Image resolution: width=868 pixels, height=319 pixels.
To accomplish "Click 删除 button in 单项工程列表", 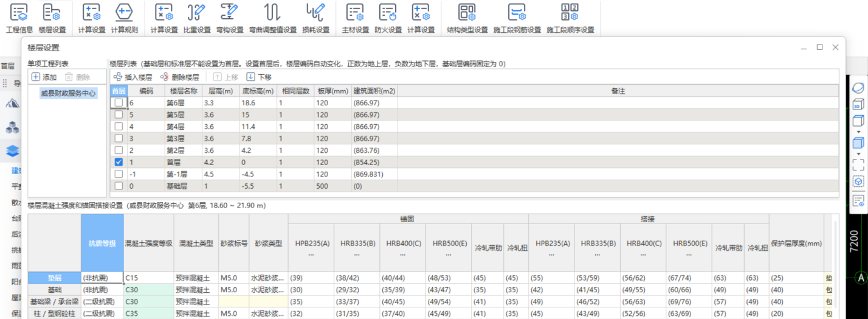I will click(x=77, y=77).
